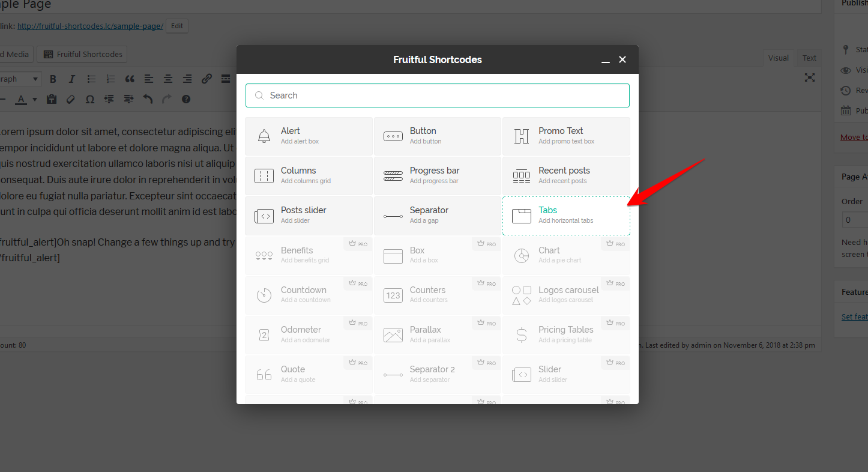Select the PRO pie Chart shortcode

pos(566,256)
